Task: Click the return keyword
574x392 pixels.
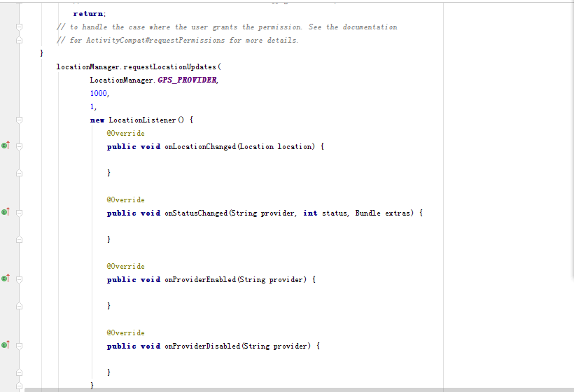Action: click(88, 14)
